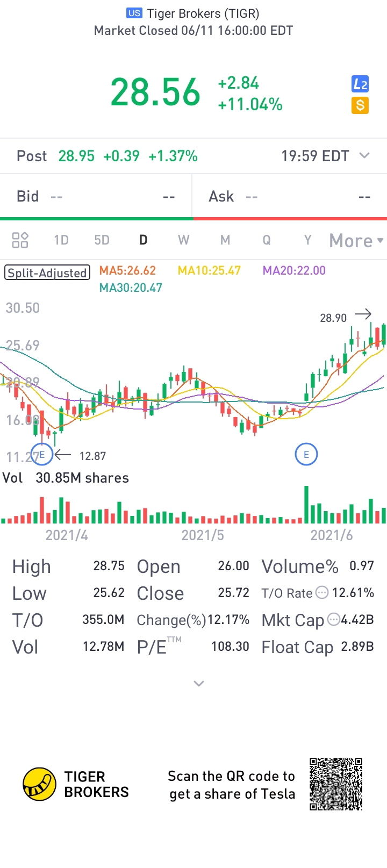Image resolution: width=387 pixels, height=868 pixels.
Task: Tap the +11.04% change percentage
Action: pos(250,104)
